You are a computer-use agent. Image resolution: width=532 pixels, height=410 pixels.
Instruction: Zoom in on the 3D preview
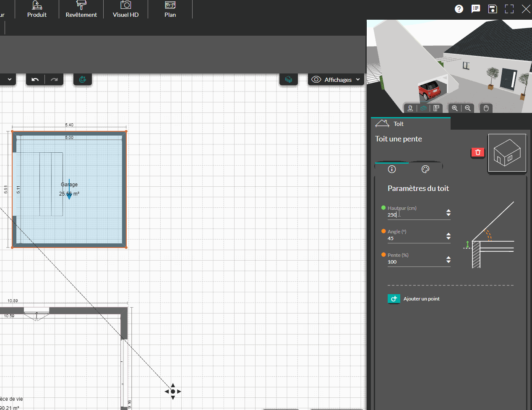455,108
